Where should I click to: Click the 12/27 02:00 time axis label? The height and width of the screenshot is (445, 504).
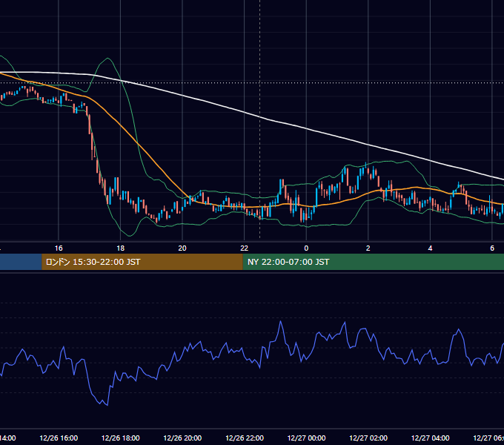(x=368, y=438)
